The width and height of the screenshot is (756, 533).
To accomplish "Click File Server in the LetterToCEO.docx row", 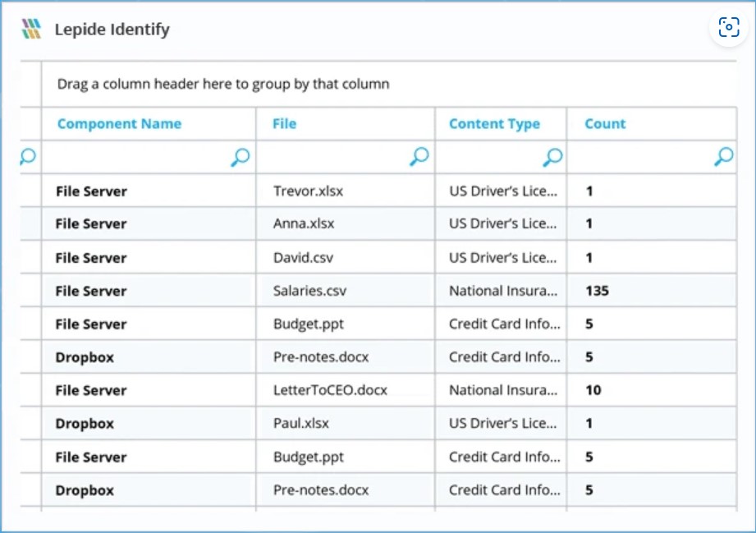I will point(91,390).
